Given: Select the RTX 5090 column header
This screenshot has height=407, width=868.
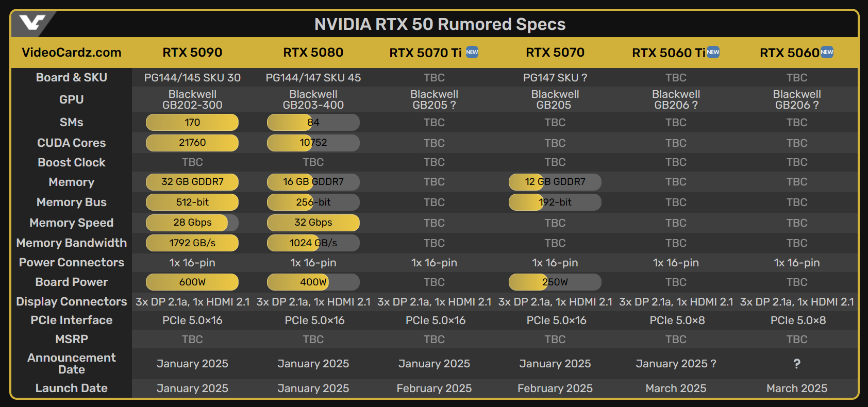Looking at the screenshot, I should (192, 53).
